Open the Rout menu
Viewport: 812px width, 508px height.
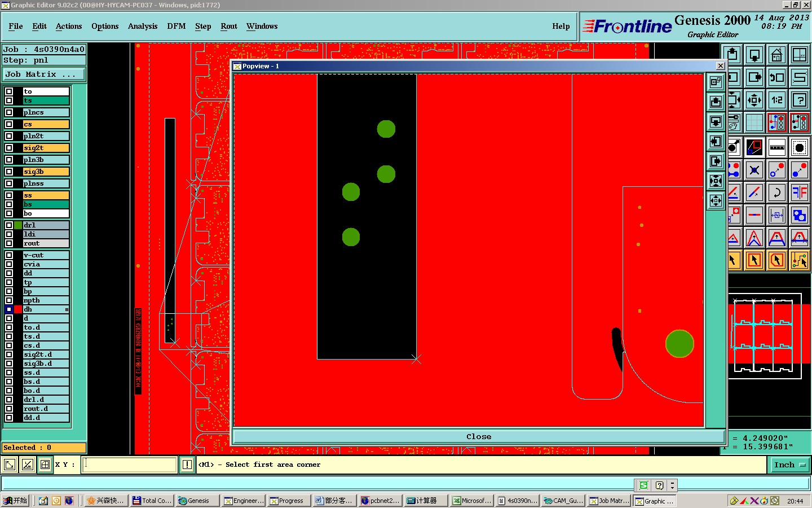[x=229, y=26]
